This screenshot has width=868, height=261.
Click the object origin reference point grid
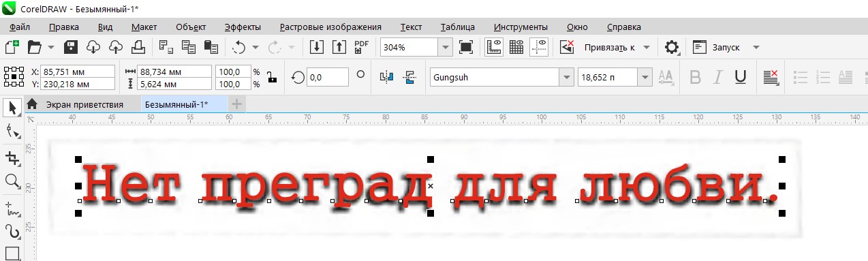click(14, 77)
